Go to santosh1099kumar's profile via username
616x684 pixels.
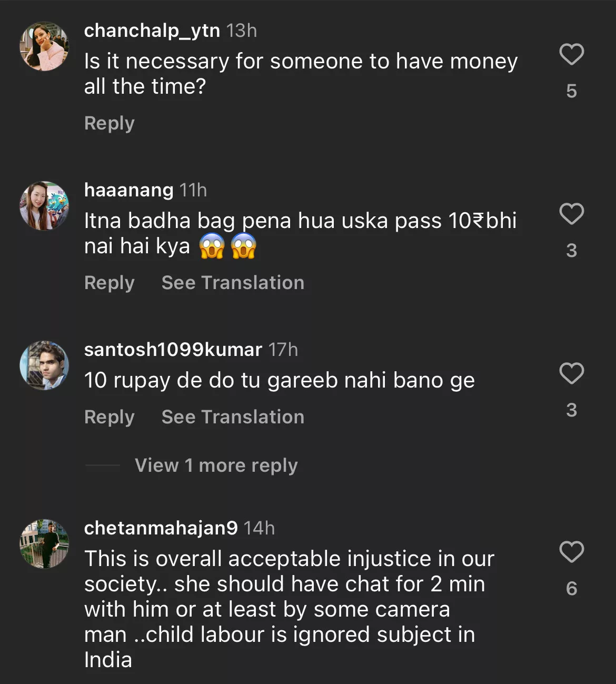173,350
